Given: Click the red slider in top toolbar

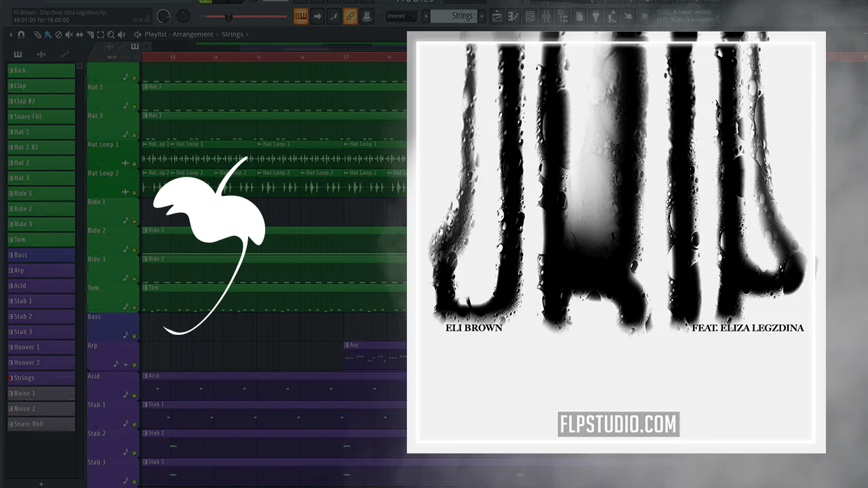Looking at the screenshot, I should [x=245, y=16].
